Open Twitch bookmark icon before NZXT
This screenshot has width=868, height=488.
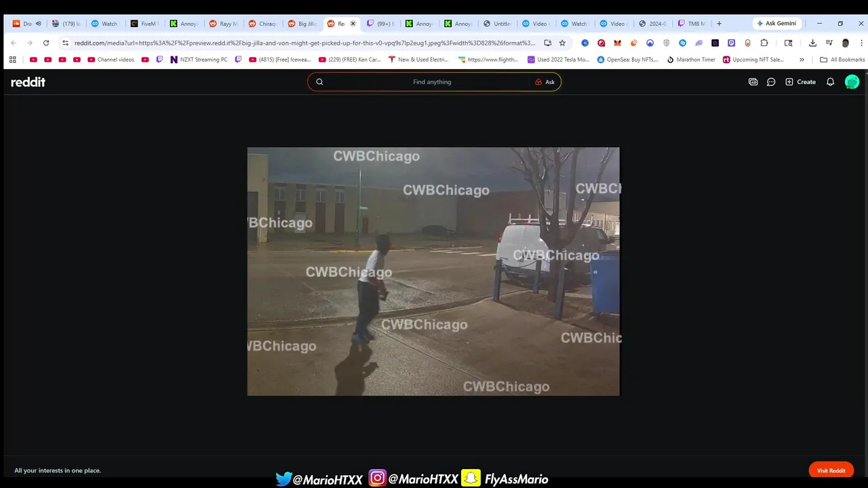click(x=159, y=60)
